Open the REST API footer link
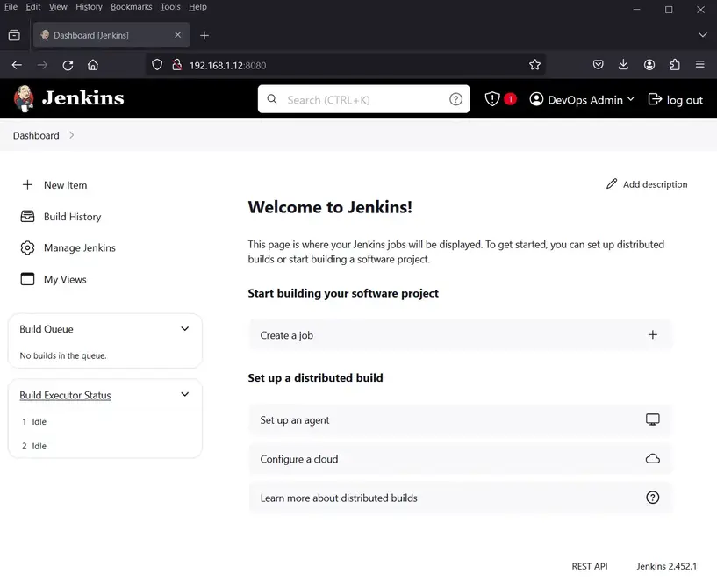717x588 pixels. pos(589,567)
